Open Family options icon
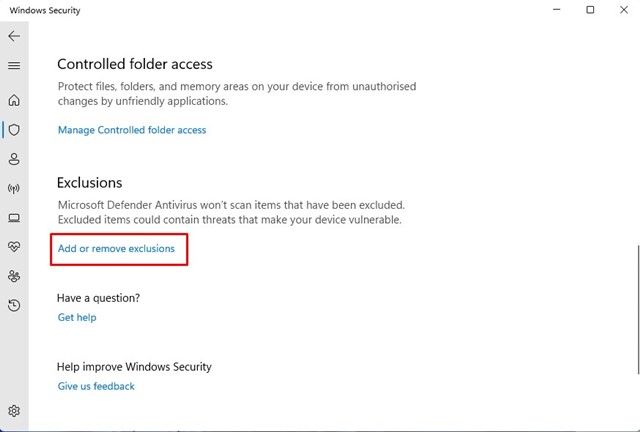The image size is (640, 432). click(14, 276)
